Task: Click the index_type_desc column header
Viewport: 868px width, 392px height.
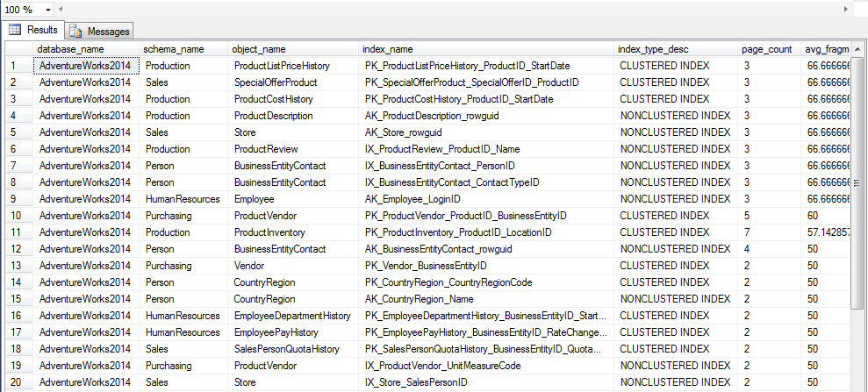Action: pos(676,49)
